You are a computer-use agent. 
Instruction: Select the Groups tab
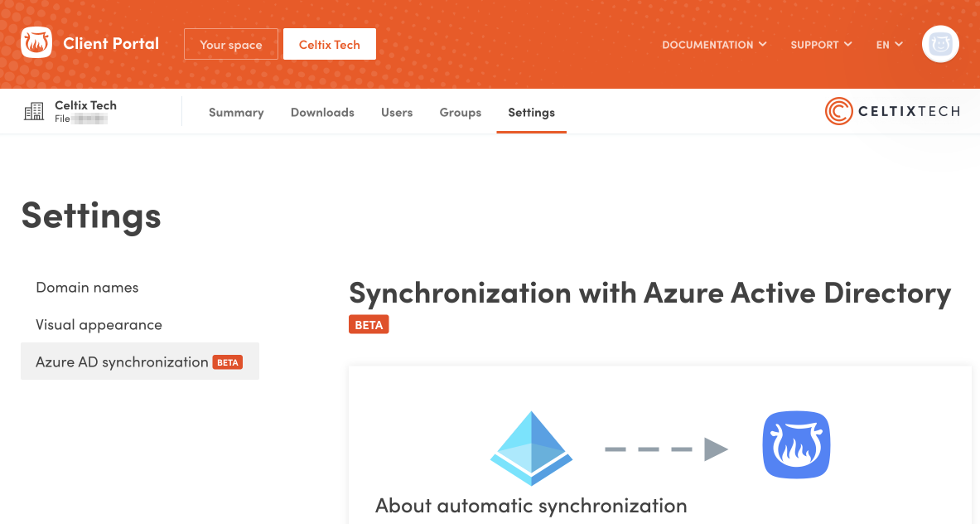tap(461, 113)
